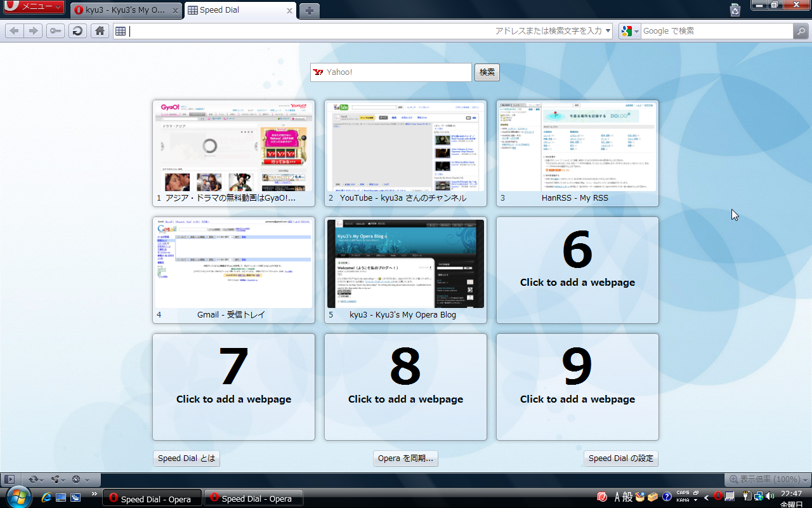Open the closed tabs trash can icon
Screen dimensions: 812x508
point(735,10)
